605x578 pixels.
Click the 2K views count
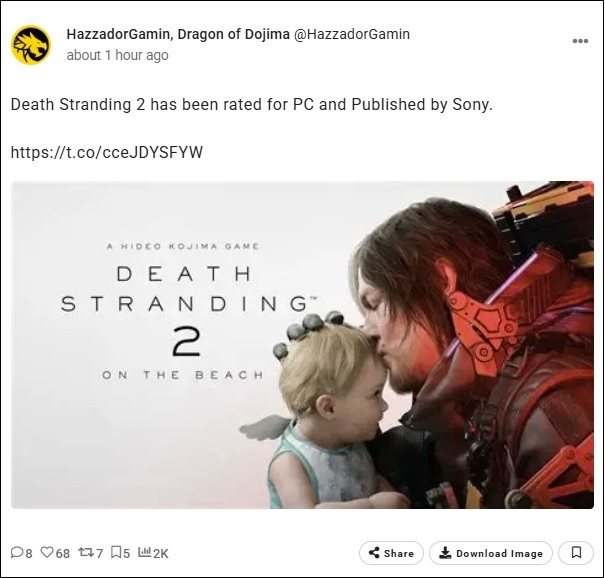(161, 553)
